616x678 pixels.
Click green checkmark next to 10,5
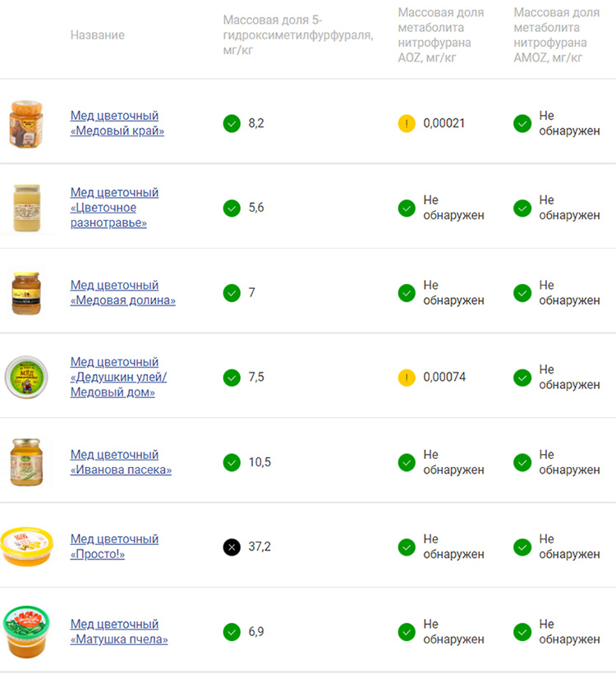(232, 462)
